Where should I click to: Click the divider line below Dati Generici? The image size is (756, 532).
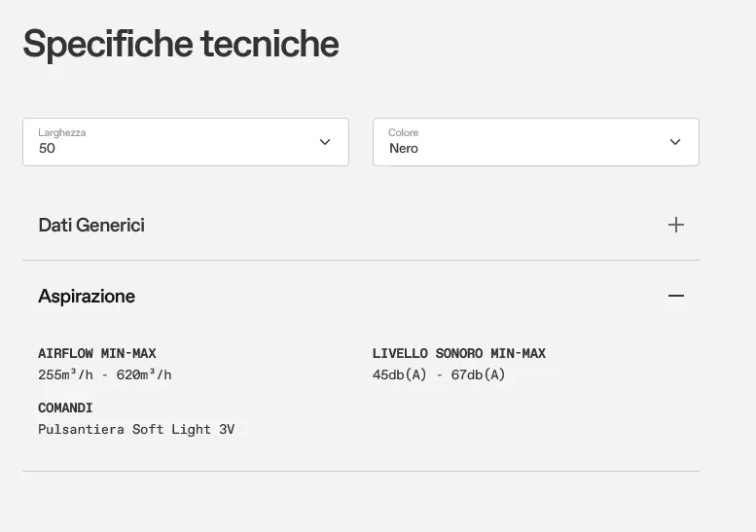pos(361,260)
